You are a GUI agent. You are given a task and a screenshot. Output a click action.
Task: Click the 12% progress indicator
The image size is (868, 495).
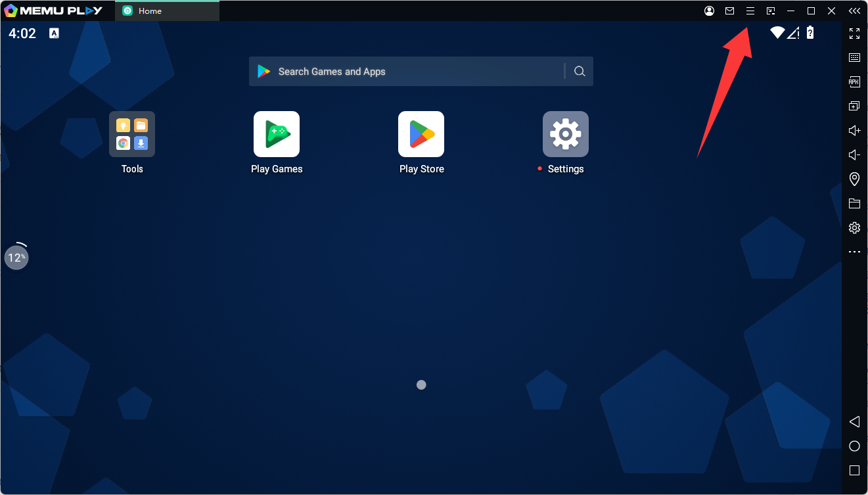(x=16, y=257)
